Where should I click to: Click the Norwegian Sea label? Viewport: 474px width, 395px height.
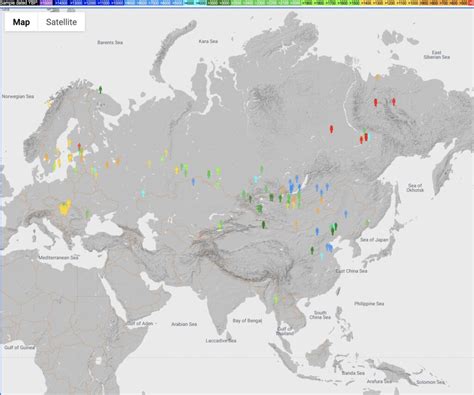pos(18,96)
